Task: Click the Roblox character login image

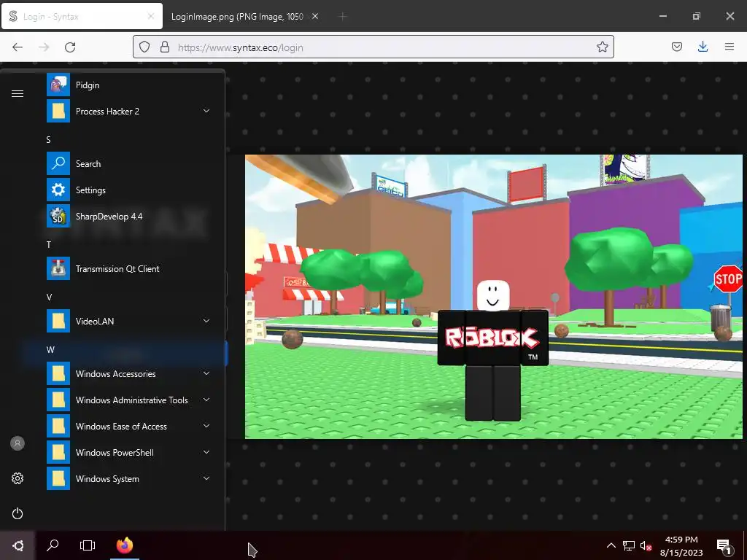Action: coord(494,296)
